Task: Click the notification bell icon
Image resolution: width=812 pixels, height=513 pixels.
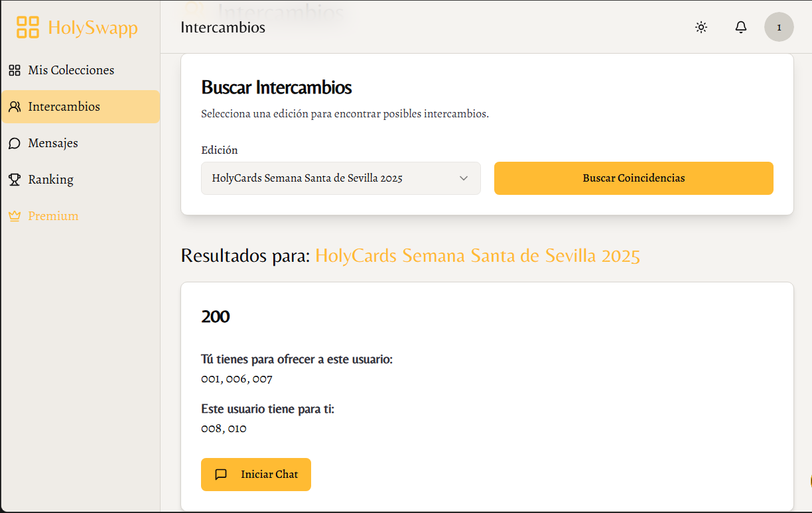Action: click(740, 27)
